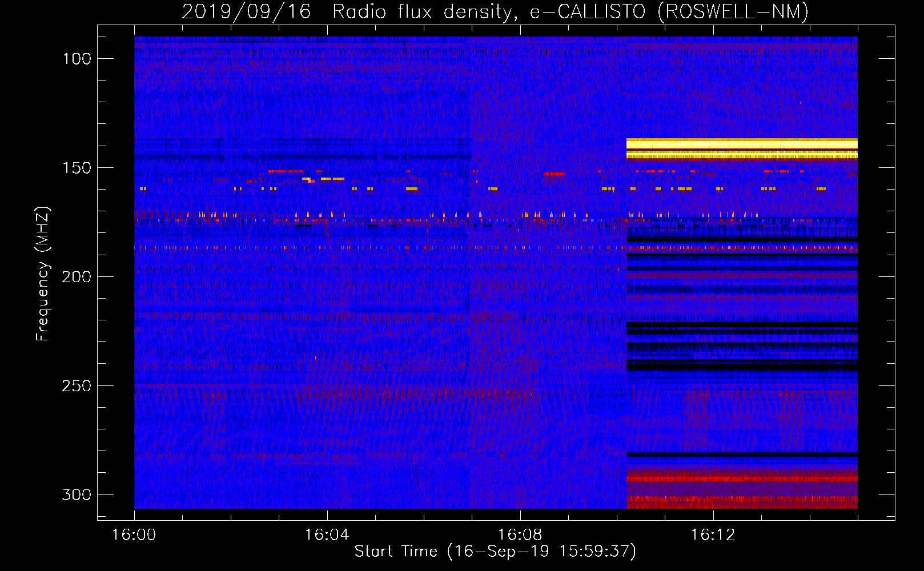Click the 300 frequency tick label
Screen dimensions: 924x571
pyautogui.click(x=77, y=494)
